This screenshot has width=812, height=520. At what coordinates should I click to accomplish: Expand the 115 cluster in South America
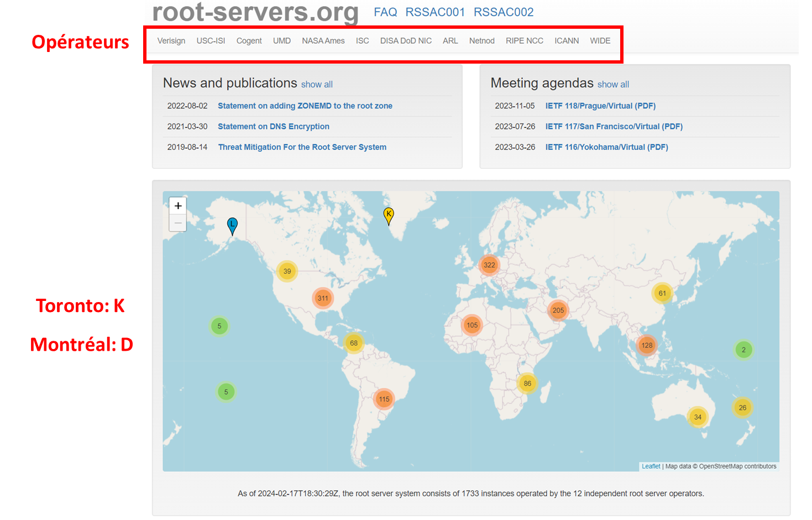(384, 399)
